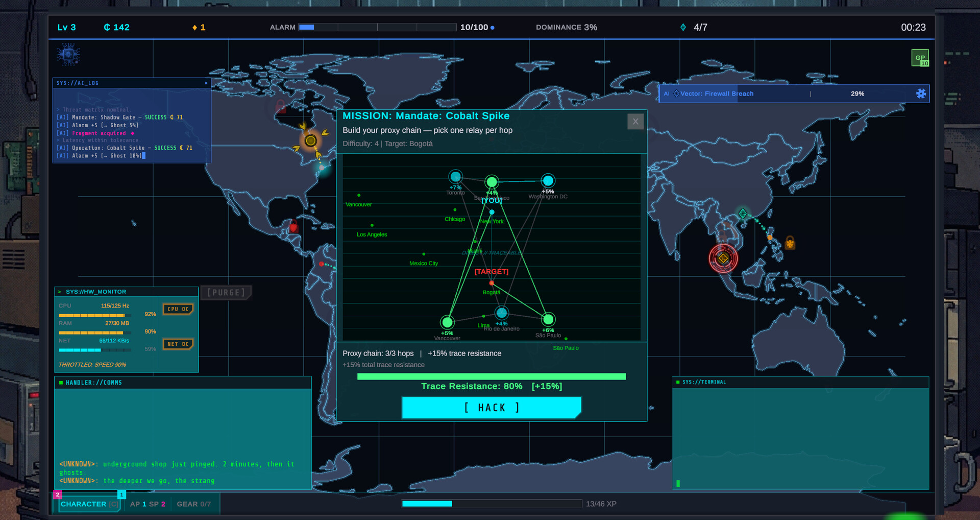Deselect the Vancouver +5% relay node
The width and height of the screenshot is (980, 520).
447,322
